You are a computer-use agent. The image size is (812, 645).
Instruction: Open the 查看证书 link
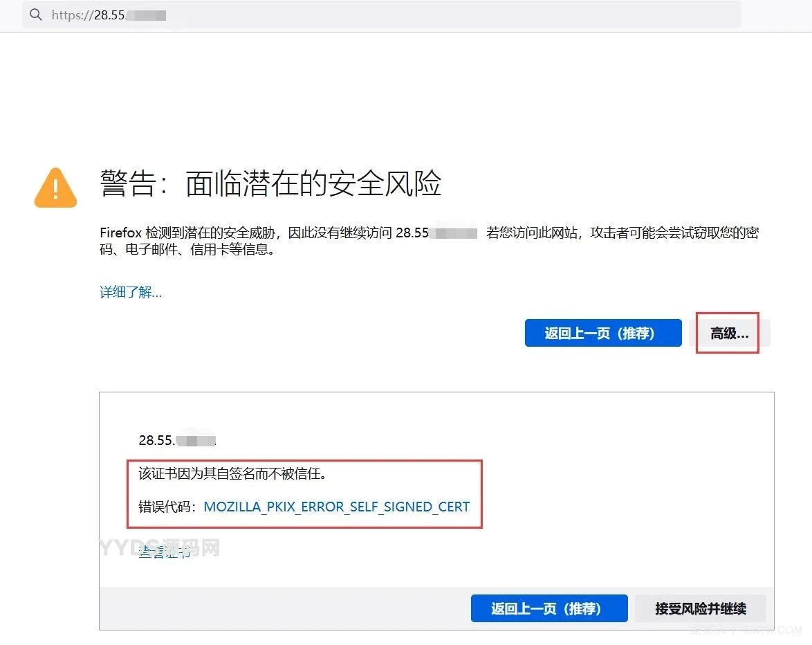click(x=165, y=552)
